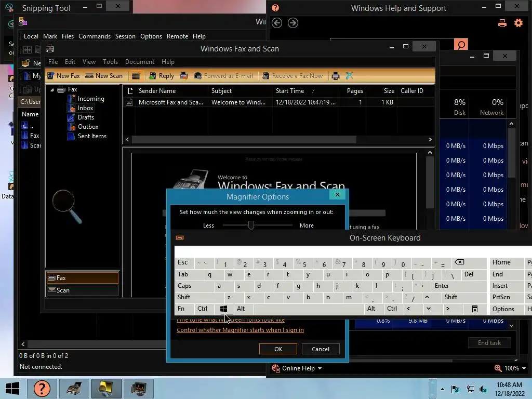Select Sent Items folder in Fax tree

pyautogui.click(x=87, y=136)
